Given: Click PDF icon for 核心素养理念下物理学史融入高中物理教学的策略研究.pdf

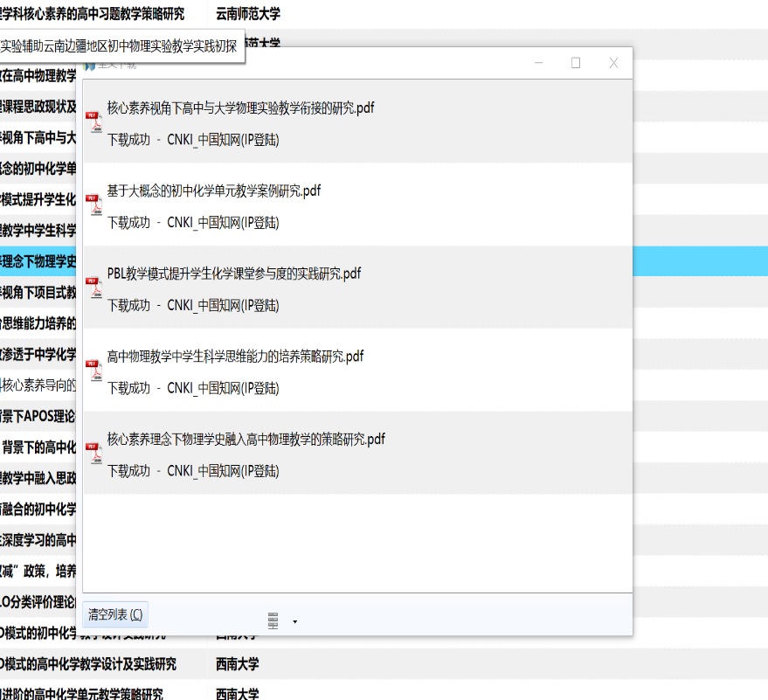Looking at the screenshot, I should 93,454.
